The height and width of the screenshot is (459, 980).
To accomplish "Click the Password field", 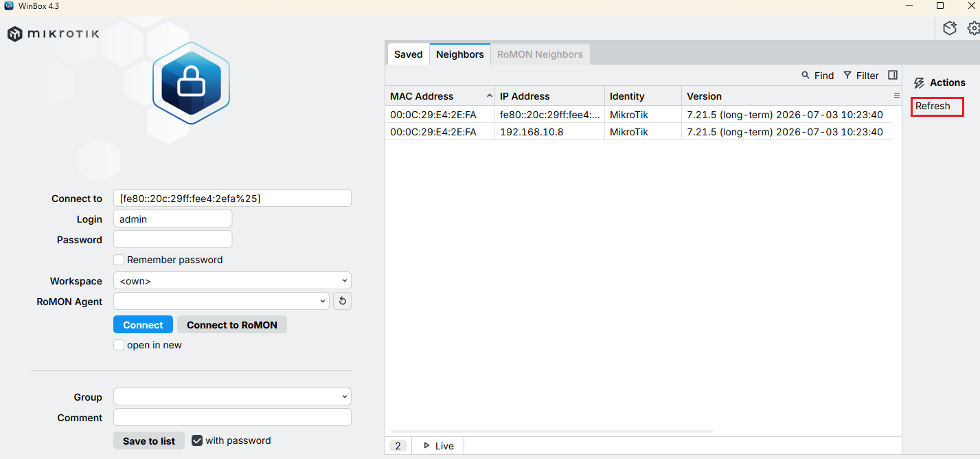I will coord(172,239).
